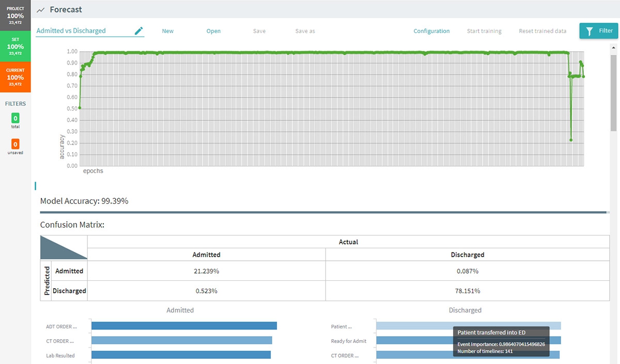Create a new forecast with New
This screenshot has width=620, height=364.
pyautogui.click(x=167, y=31)
